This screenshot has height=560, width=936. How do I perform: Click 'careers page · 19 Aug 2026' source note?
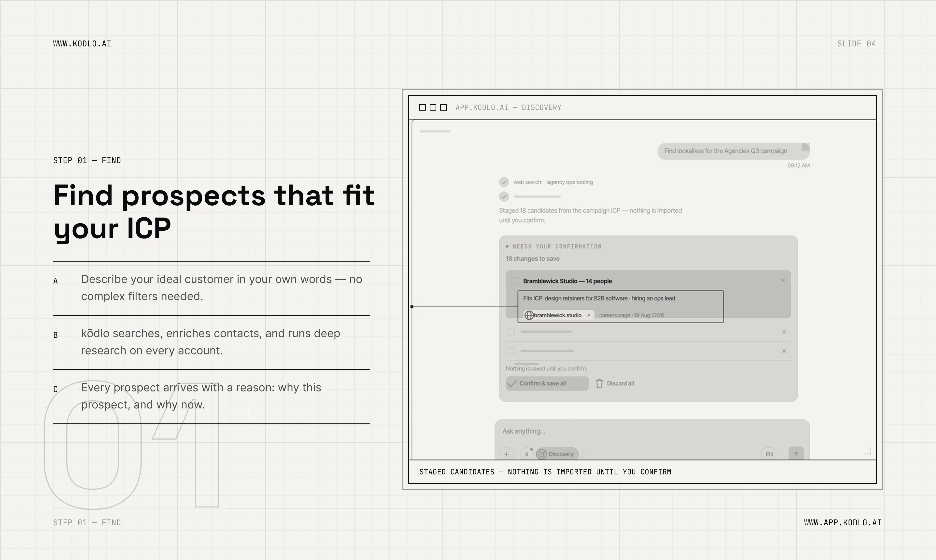pos(631,315)
